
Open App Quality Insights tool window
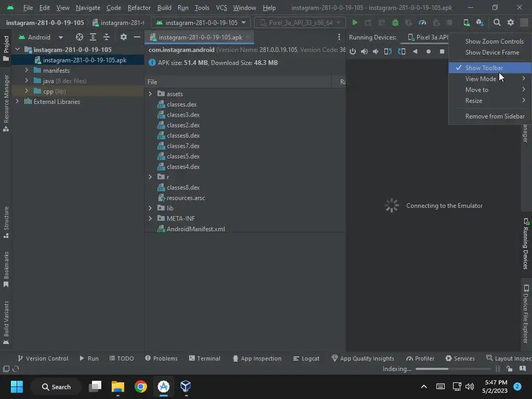tap(363, 358)
